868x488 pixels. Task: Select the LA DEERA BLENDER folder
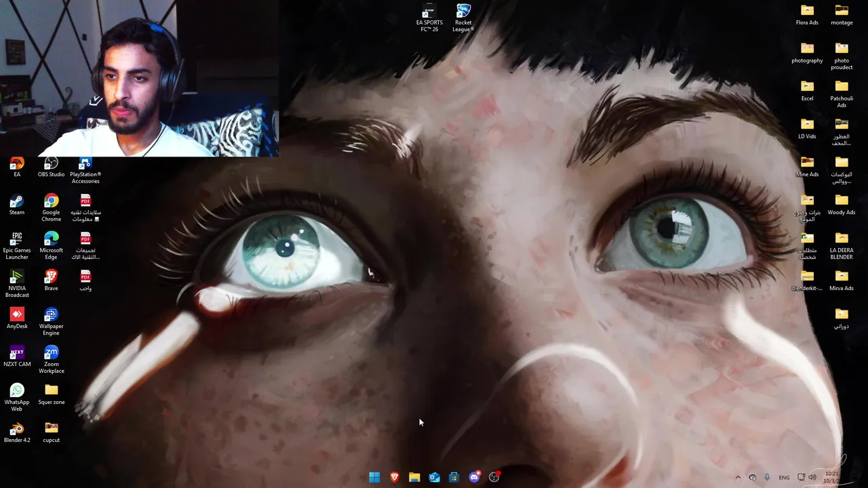pyautogui.click(x=842, y=246)
